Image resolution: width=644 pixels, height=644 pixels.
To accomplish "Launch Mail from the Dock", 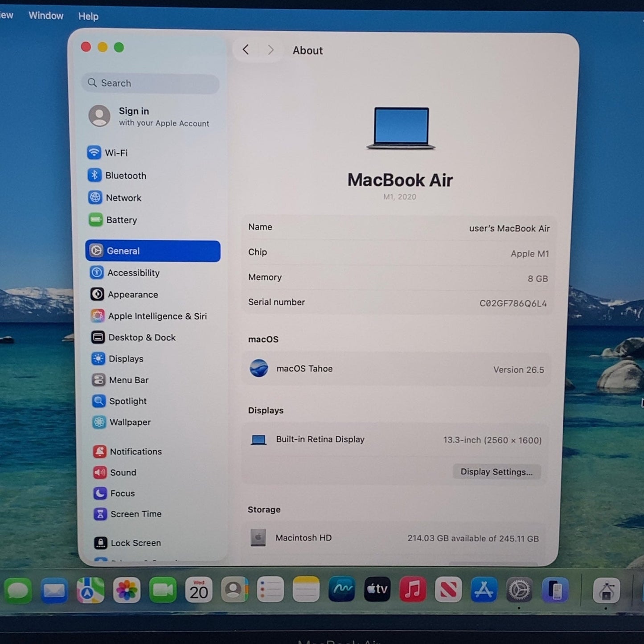I will click(x=54, y=591).
